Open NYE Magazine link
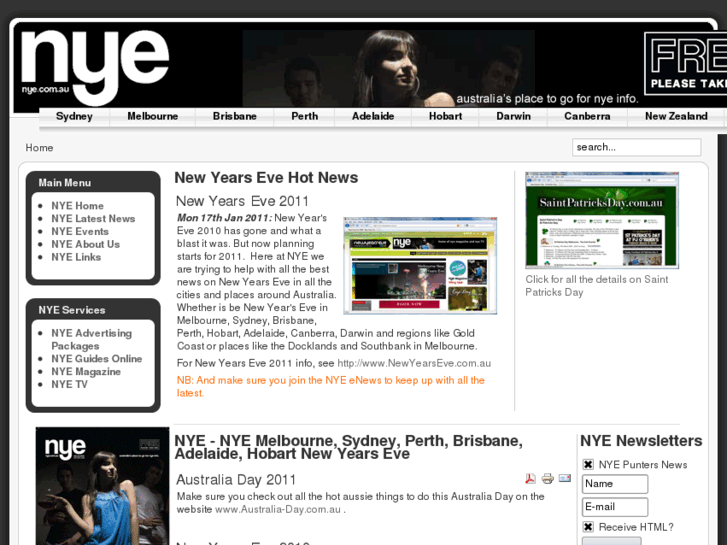 (86, 372)
